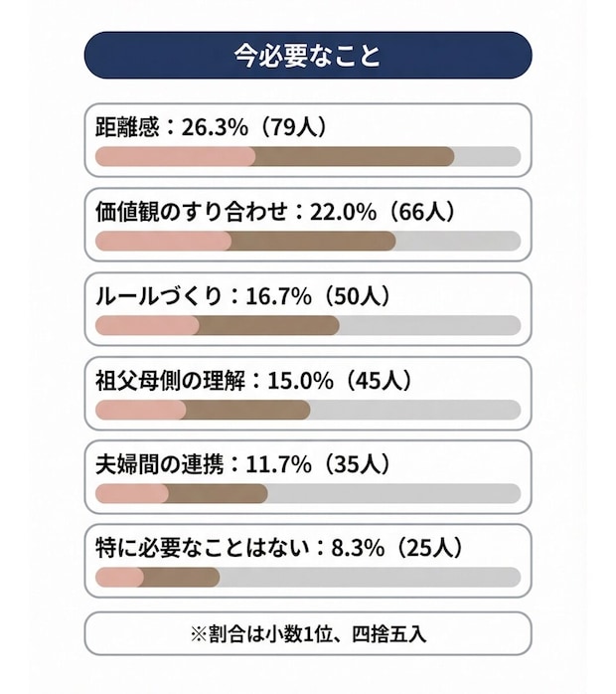Click the 祖父母側の理解 15.0% label
Image resolution: width=616 pixels, height=694 pixels.
(x=252, y=380)
